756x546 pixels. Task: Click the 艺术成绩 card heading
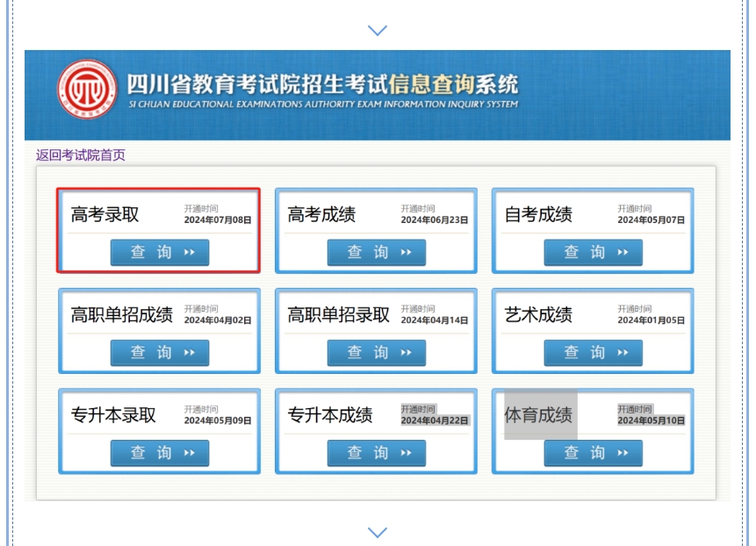pyautogui.click(x=538, y=315)
